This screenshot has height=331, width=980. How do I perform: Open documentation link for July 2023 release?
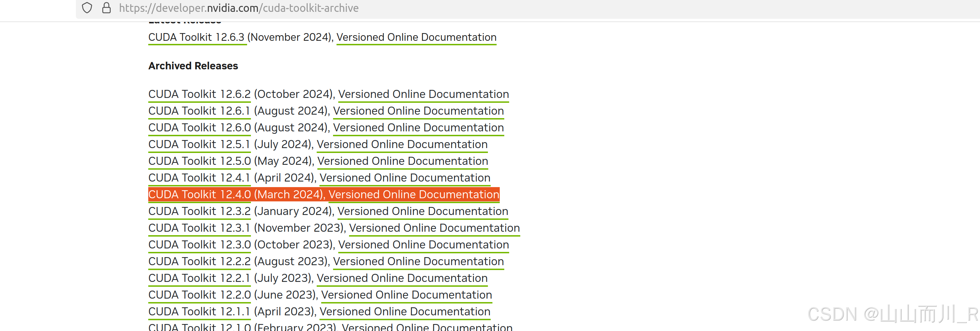point(402,278)
